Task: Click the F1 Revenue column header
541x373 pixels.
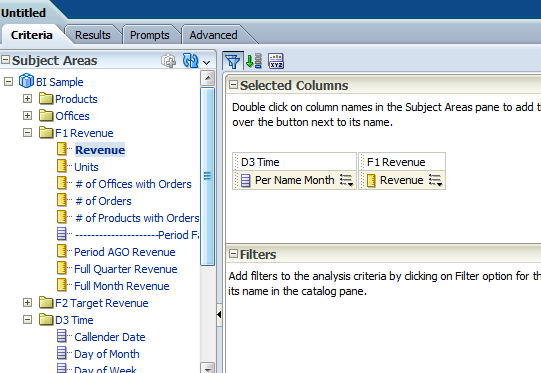Action: coord(402,162)
